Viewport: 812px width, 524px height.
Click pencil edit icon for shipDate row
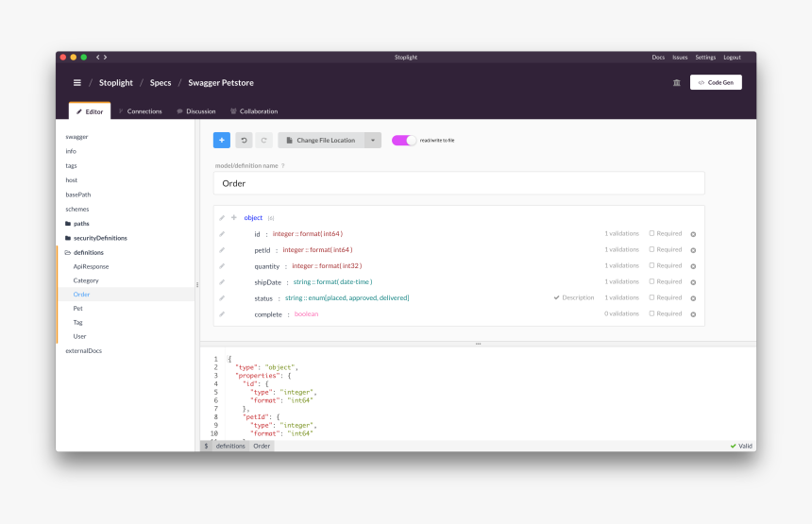(x=222, y=282)
